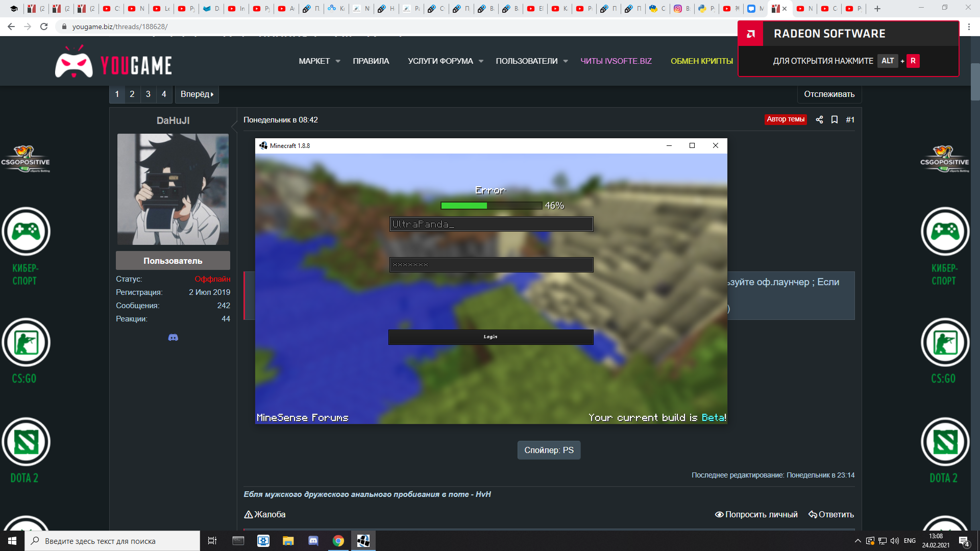Viewport: 980px width, 551px height.
Task: Click the Жалоба report link
Action: 265,514
